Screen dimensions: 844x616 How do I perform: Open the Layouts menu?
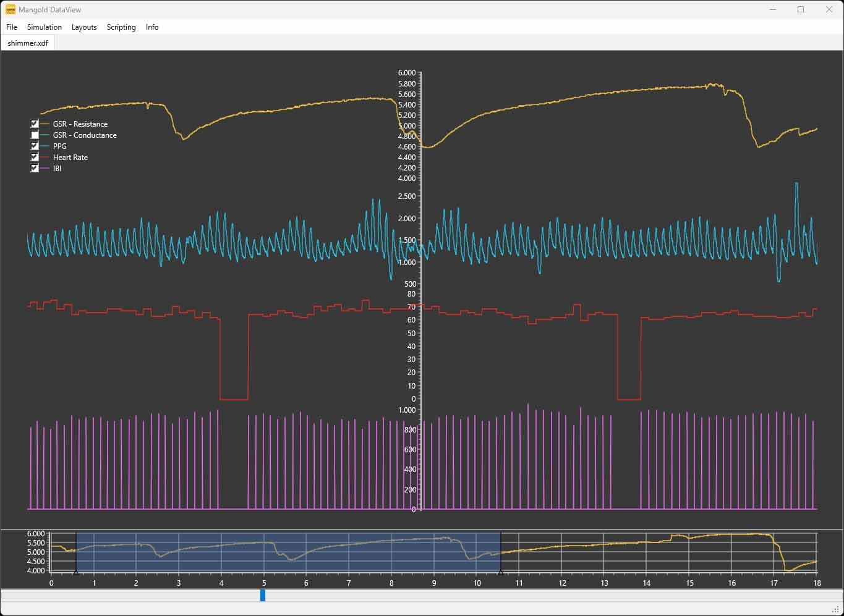[84, 27]
